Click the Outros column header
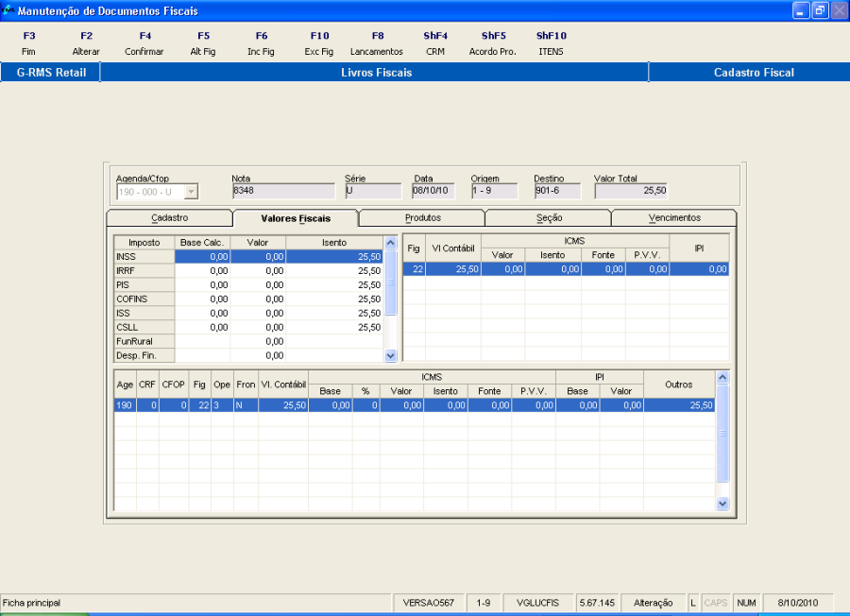Image resolution: width=850 pixels, height=616 pixels. 679,385
